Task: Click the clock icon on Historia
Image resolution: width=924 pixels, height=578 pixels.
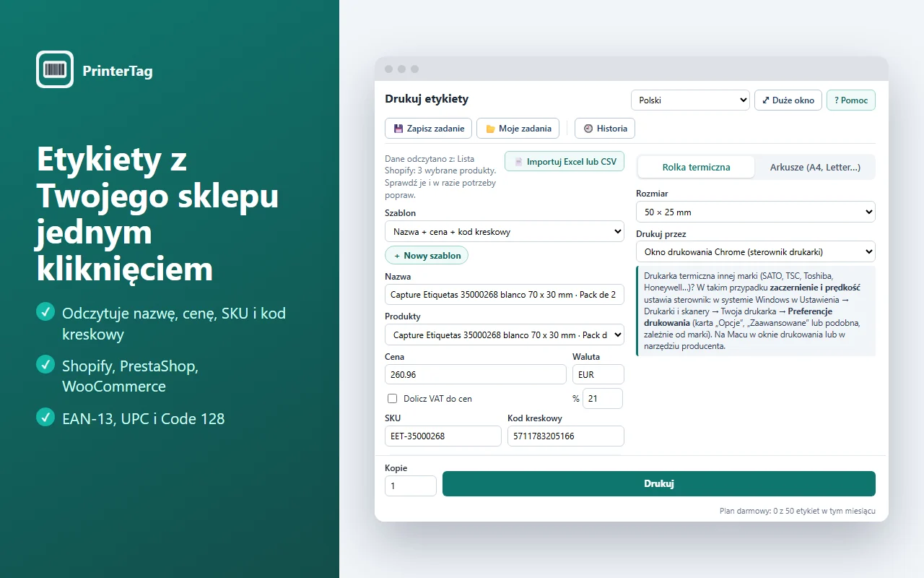Action: (x=588, y=129)
